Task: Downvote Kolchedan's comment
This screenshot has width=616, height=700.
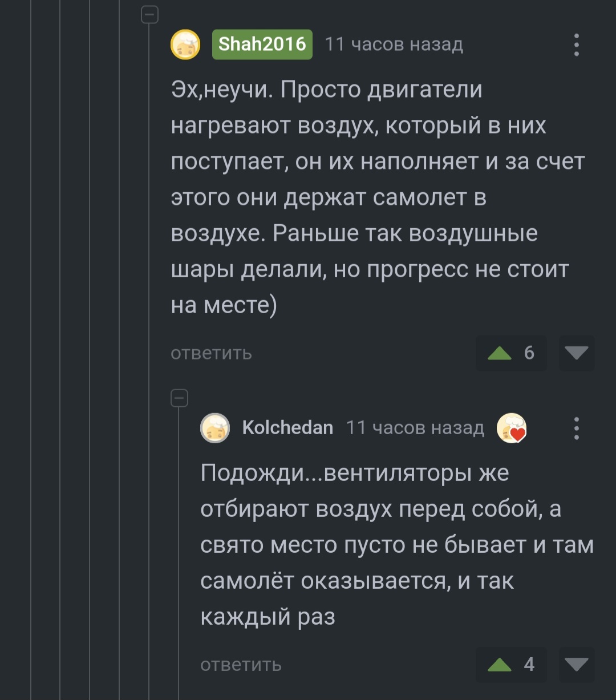Action: [577, 665]
